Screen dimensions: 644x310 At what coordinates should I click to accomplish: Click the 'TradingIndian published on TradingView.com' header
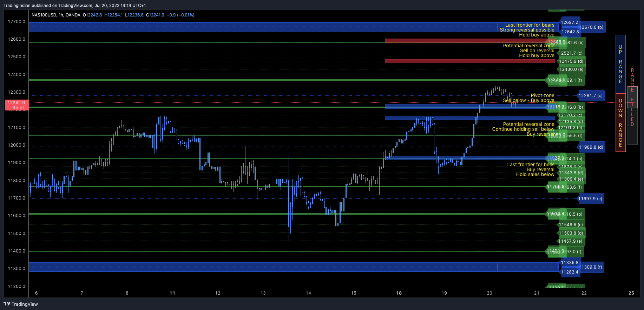pyautogui.click(x=74, y=5)
